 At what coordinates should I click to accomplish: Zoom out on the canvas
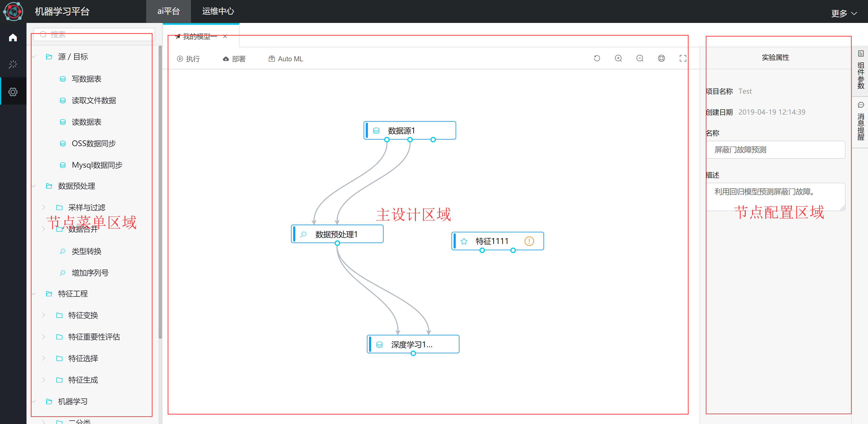[640, 58]
